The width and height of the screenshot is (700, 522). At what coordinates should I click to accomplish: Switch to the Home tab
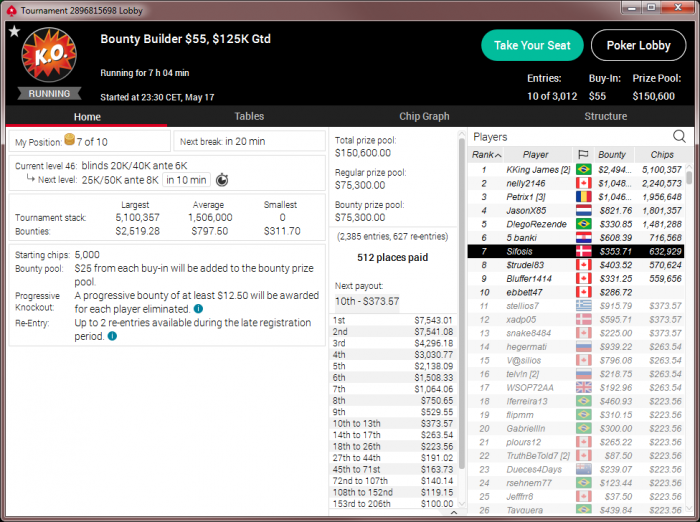point(87,117)
